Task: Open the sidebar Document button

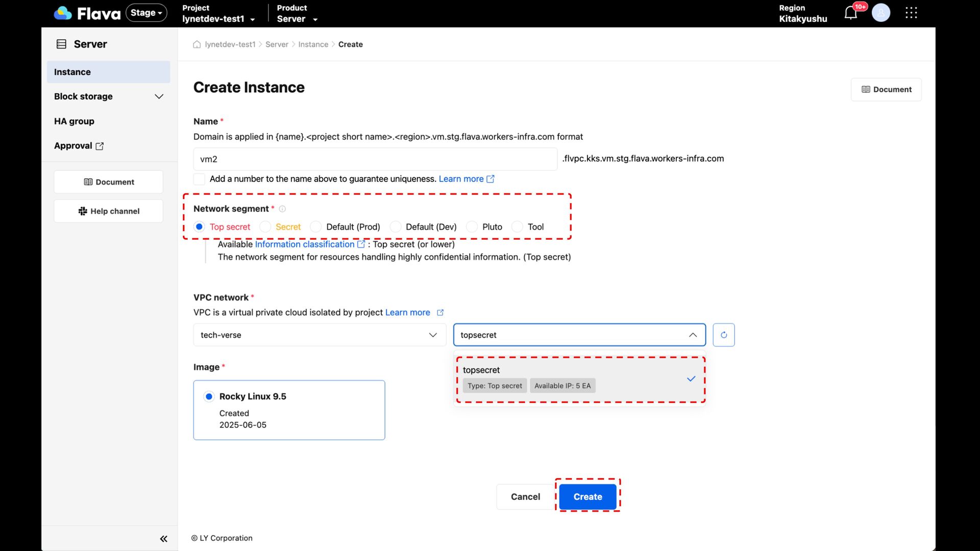Action: click(109, 182)
